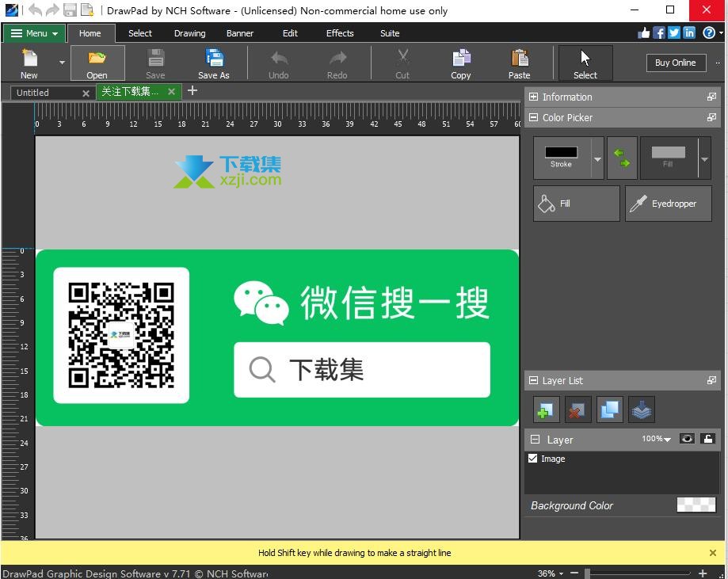Switch to the Home ribbon tab
728x579 pixels.
[90, 33]
